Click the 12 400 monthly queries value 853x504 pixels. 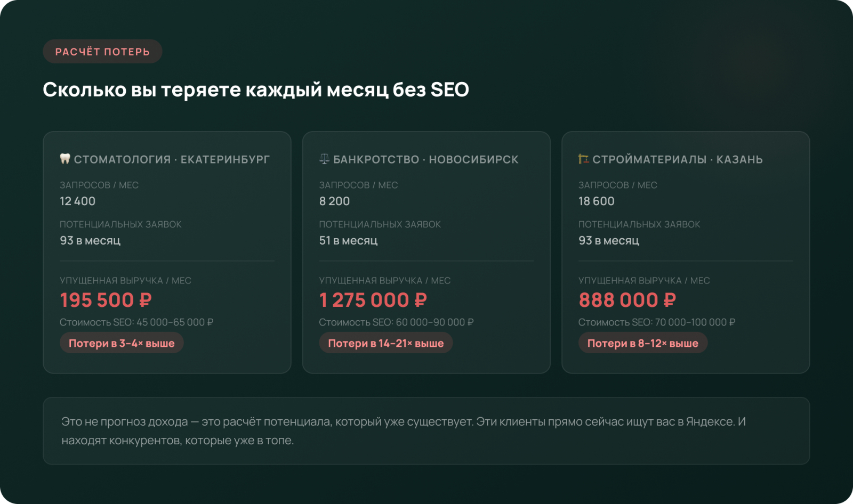point(77,201)
